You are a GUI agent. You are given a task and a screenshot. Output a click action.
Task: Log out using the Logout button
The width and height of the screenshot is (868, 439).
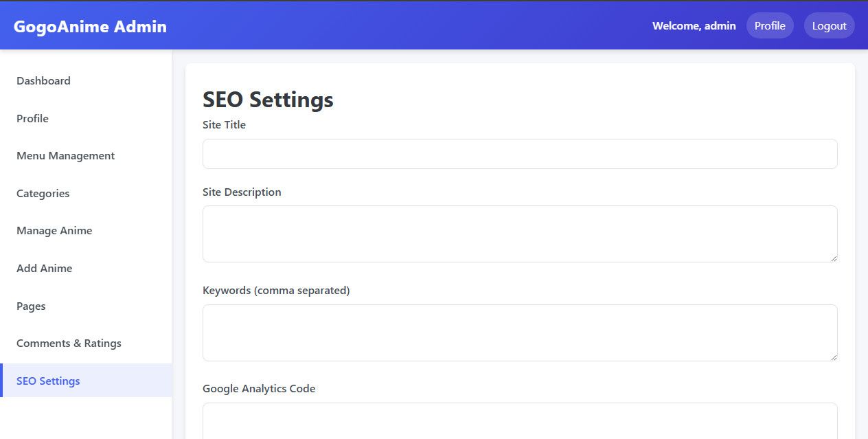click(829, 26)
